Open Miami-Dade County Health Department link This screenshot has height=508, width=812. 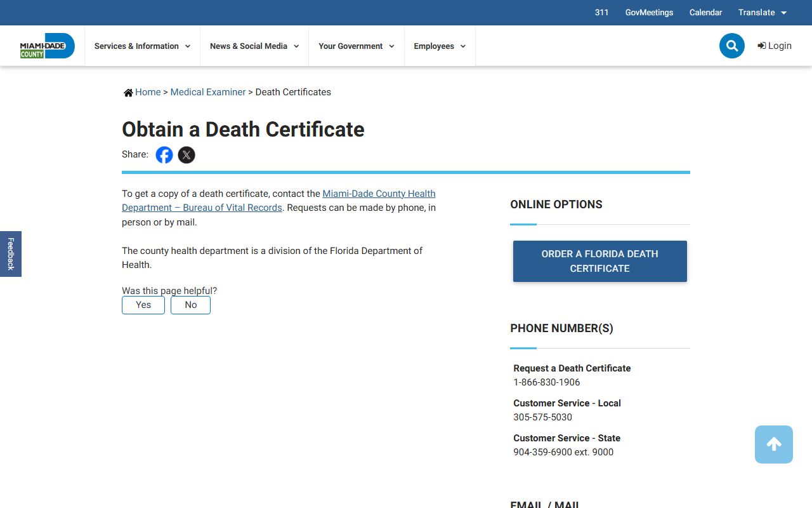point(379,194)
